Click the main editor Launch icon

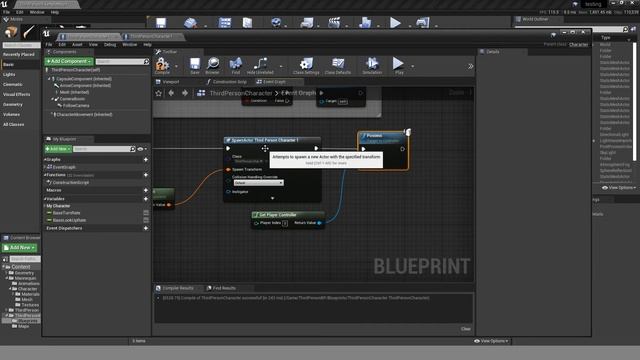tap(422, 22)
